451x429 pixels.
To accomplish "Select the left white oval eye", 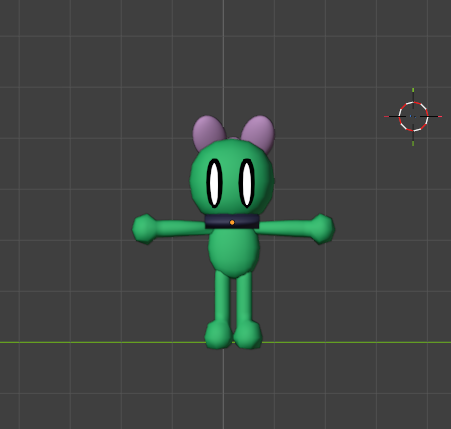I will [214, 183].
